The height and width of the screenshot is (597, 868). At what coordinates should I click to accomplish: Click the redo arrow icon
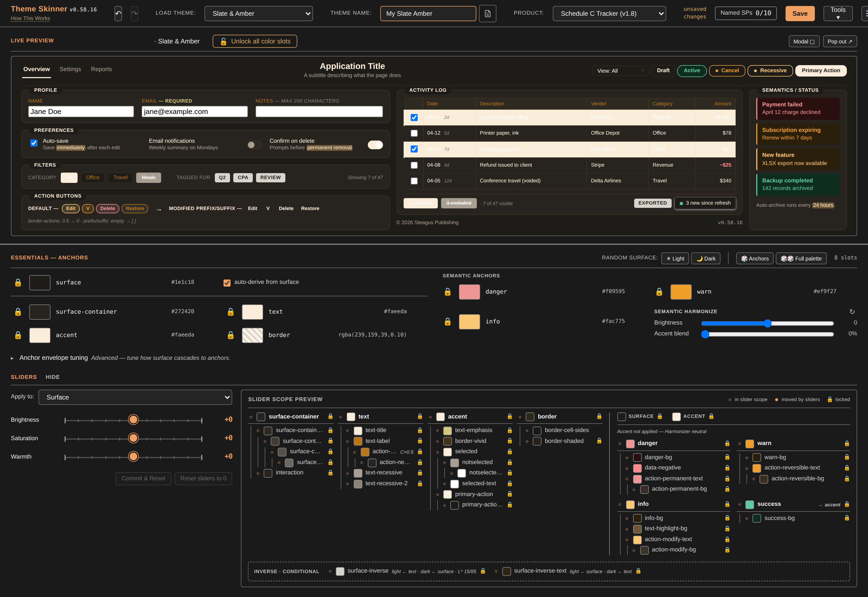pos(134,14)
